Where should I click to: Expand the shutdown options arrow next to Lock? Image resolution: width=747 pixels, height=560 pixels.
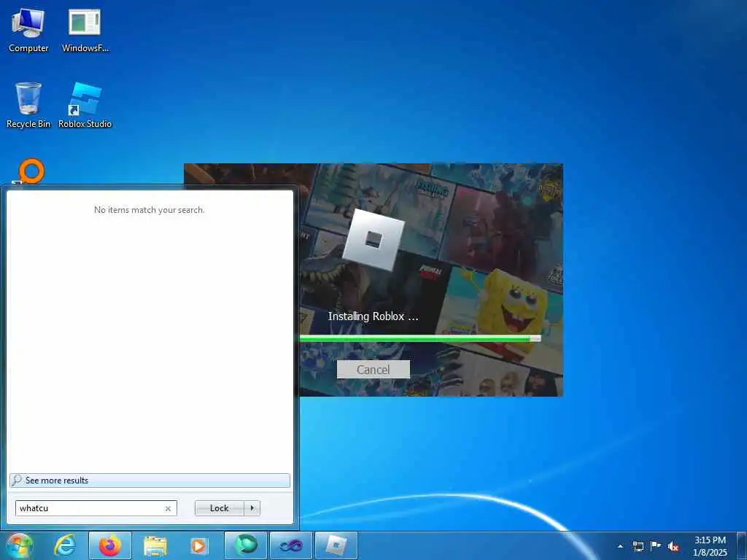click(x=252, y=508)
